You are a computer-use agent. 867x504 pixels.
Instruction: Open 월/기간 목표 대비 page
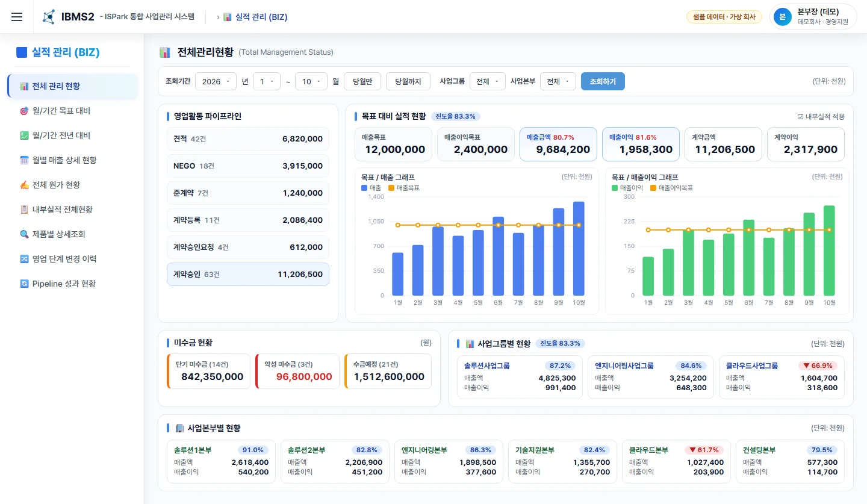click(73, 111)
